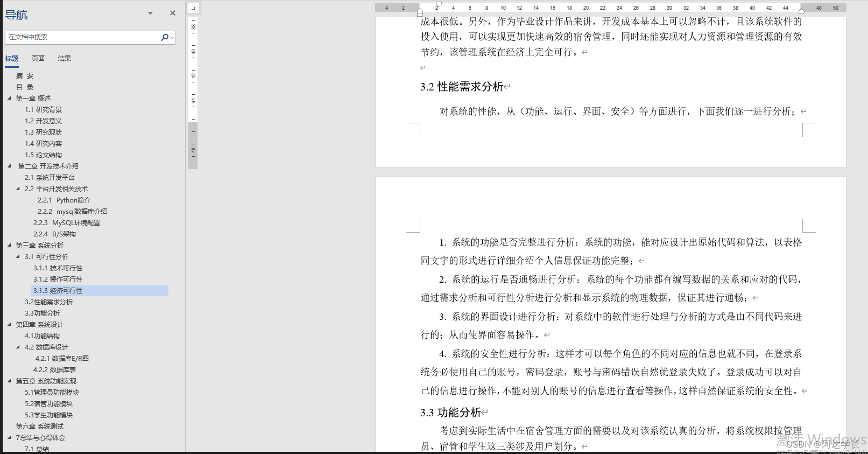Screen dimensions: 868x454
Task: Jump to 1.3 研究现状
Action: (x=43, y=132)
